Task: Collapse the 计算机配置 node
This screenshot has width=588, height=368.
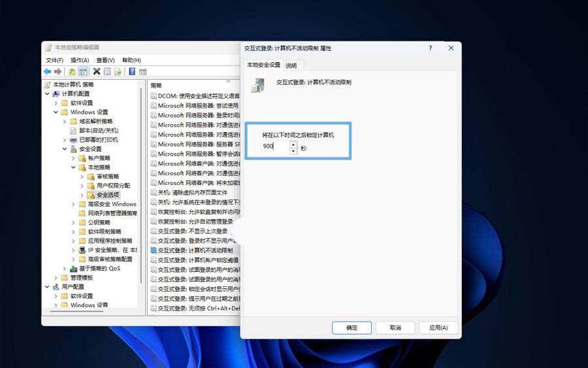Action: coord(47,93)
